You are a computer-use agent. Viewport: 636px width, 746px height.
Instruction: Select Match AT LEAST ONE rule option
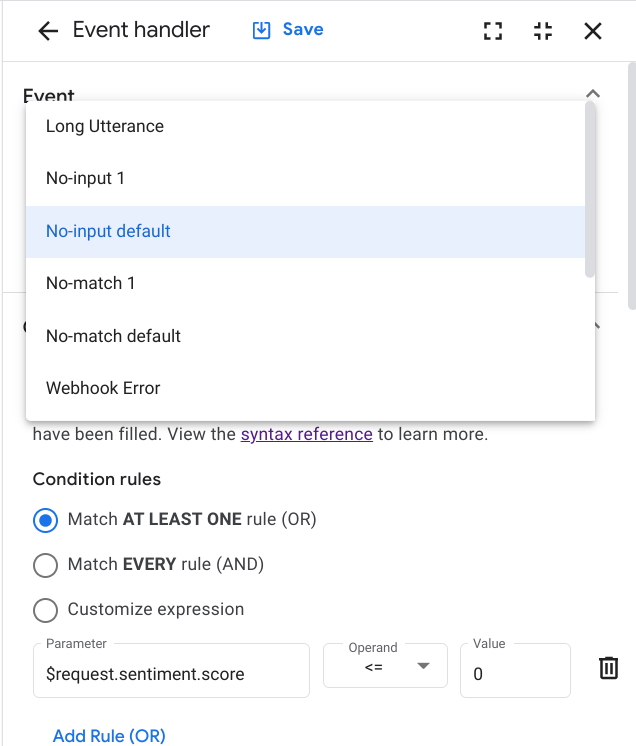coord(45,520)
